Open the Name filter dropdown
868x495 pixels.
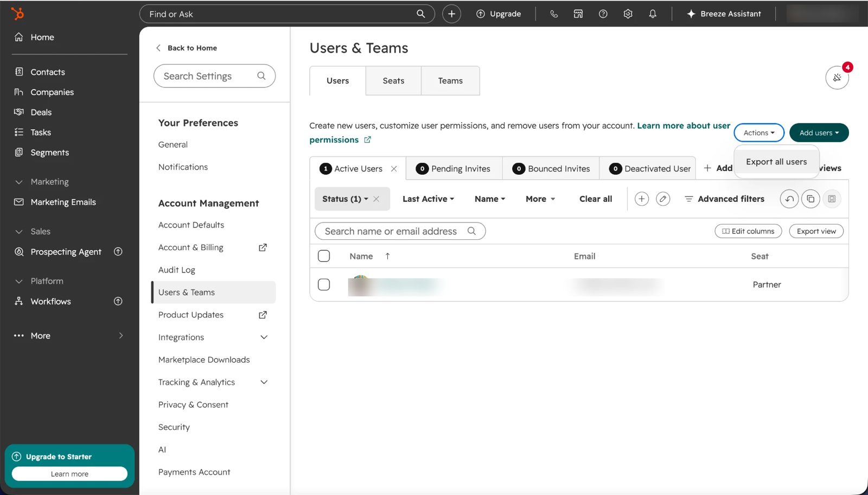pyautogui.click(x=489, y=199)
